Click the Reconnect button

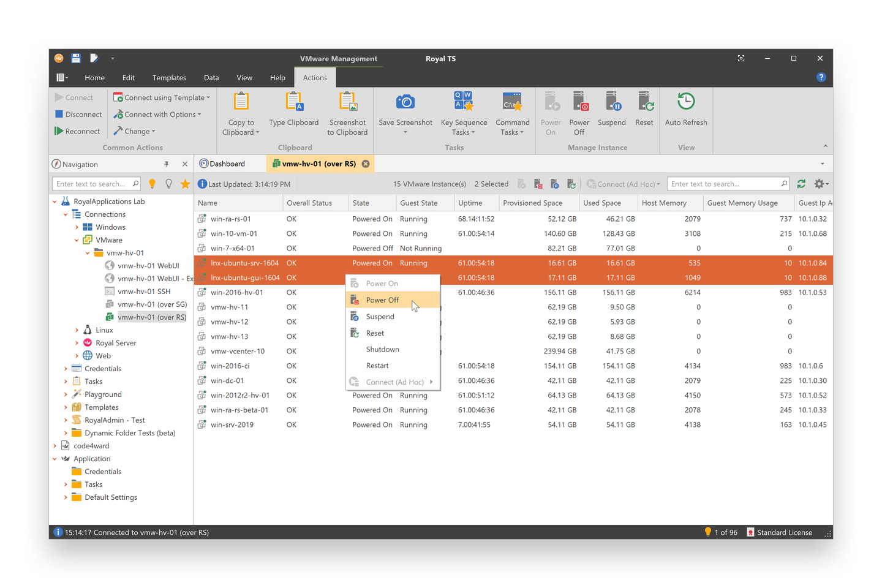[x=78, y=130]
